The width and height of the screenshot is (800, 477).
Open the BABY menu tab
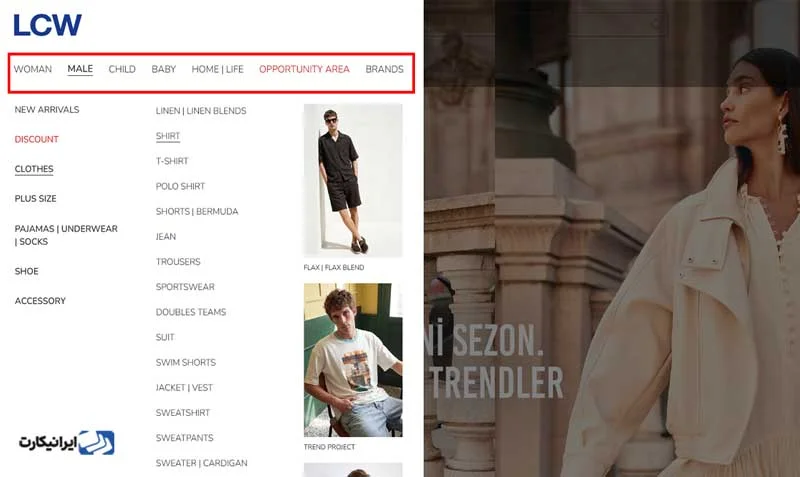(163, 69)
